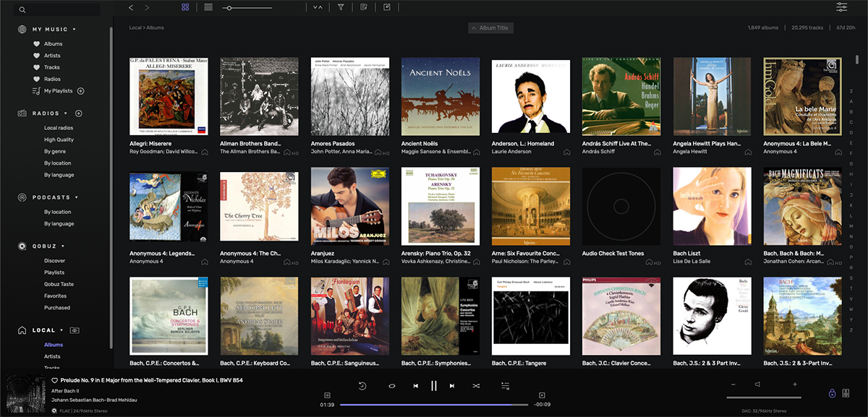Viewport: 868px width, 417px height.
Task: Click the Local breadcrumb link
Action: tap(135, 27)
